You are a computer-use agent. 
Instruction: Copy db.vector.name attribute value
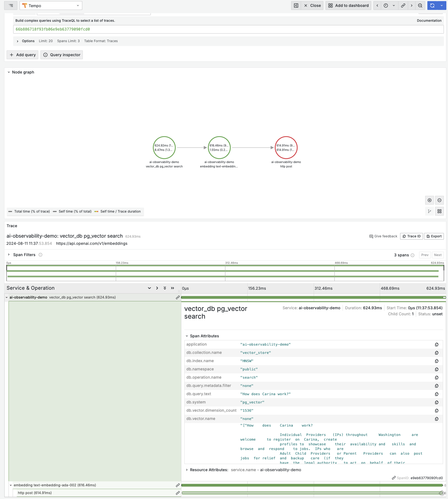pos(437,419)
